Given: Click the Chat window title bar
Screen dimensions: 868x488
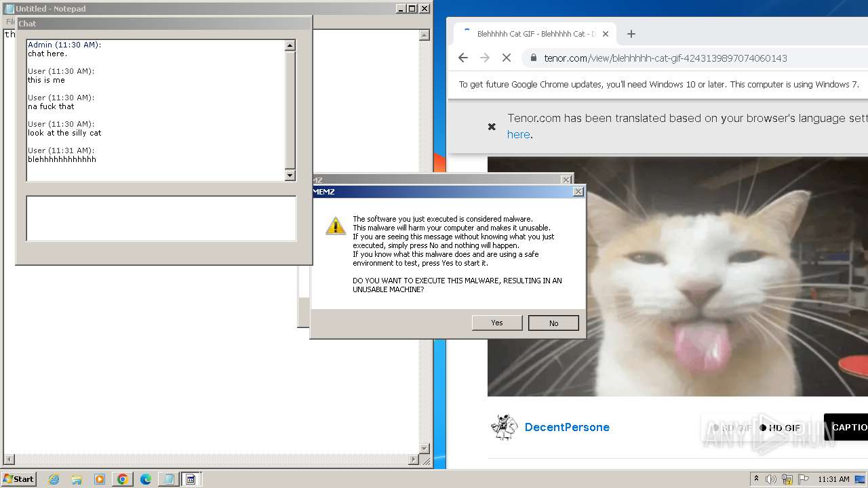Looking at the screenshot, I should click(x=163, y=23).
